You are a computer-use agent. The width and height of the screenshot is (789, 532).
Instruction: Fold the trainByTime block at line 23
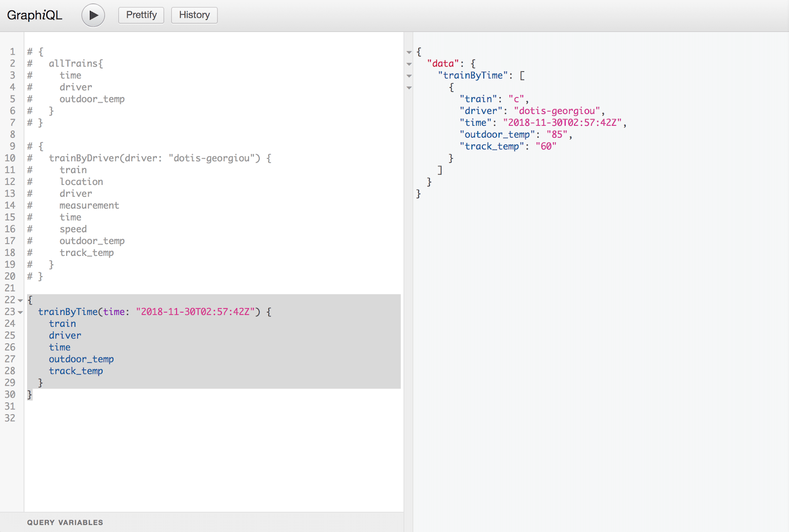[x=20, y=312]
